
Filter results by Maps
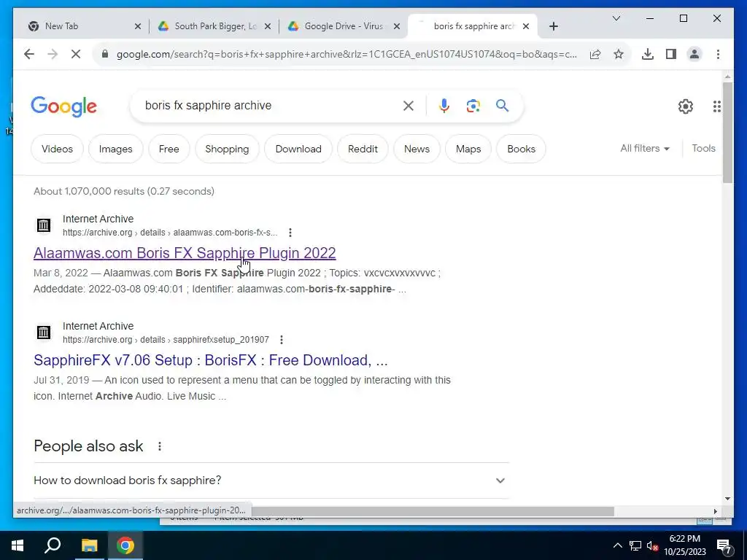point(468,149)
